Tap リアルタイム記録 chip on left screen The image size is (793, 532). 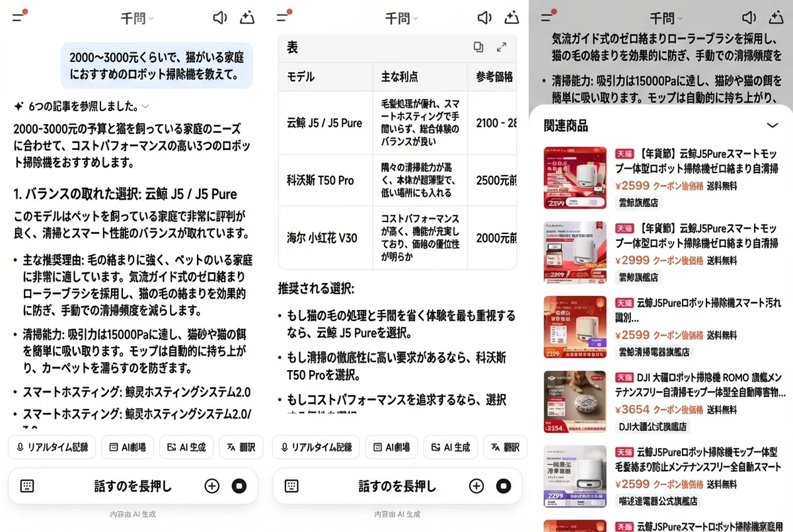(52, 447)
